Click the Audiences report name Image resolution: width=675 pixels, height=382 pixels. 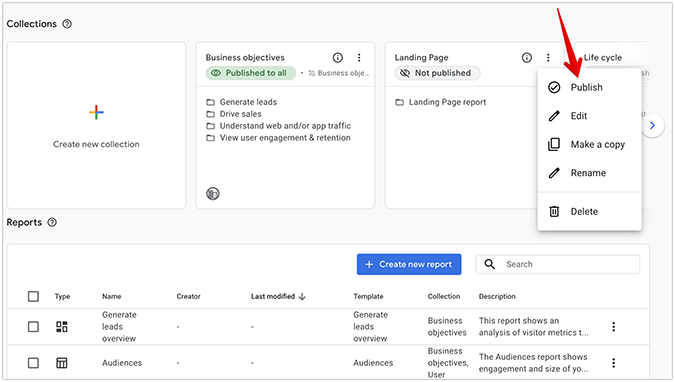tap(122, 363)
